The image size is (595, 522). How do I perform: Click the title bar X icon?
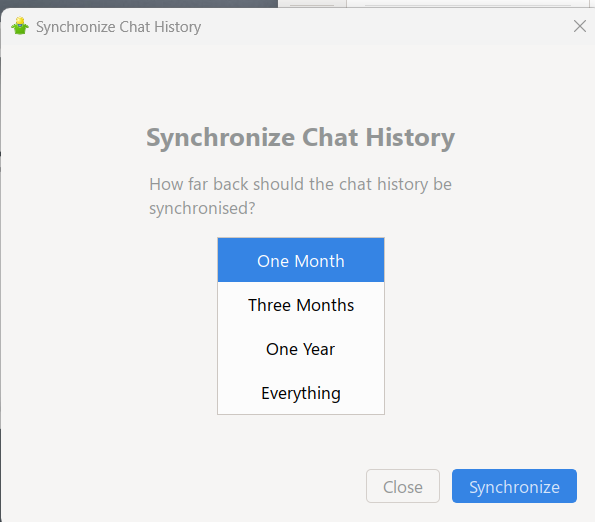coord(579,26)
